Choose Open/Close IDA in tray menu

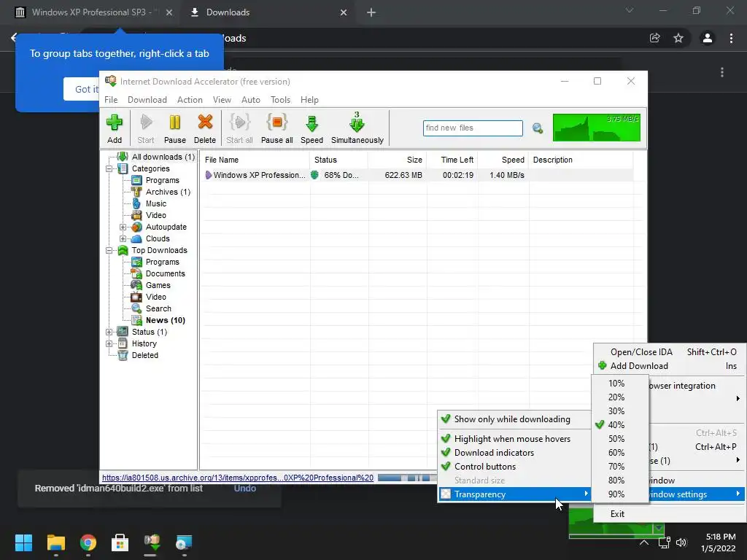click(670, 352)
